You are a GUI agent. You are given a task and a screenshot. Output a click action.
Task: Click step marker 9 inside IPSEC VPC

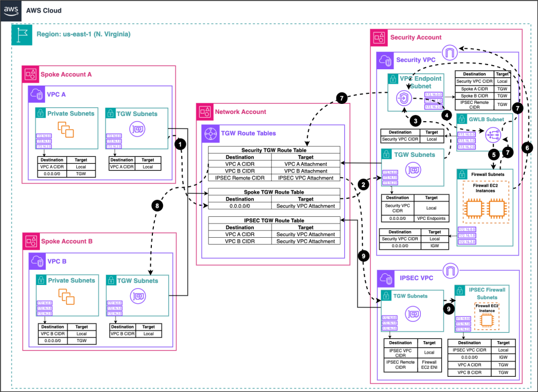(448, 309)
